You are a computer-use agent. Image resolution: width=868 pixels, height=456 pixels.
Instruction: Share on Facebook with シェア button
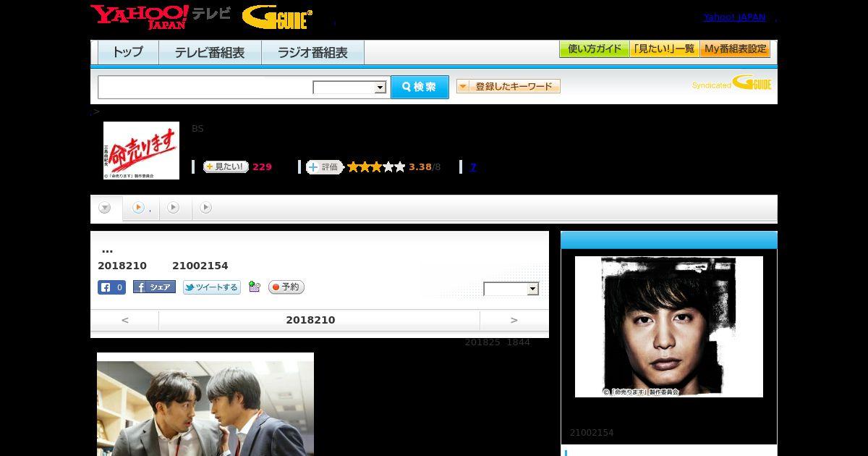(154, 287)
